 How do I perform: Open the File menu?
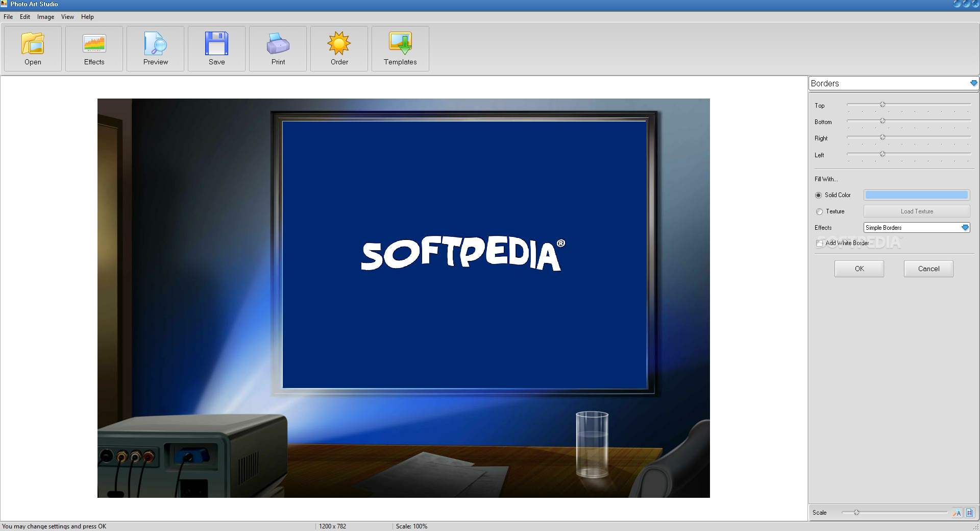pos(8,17)
